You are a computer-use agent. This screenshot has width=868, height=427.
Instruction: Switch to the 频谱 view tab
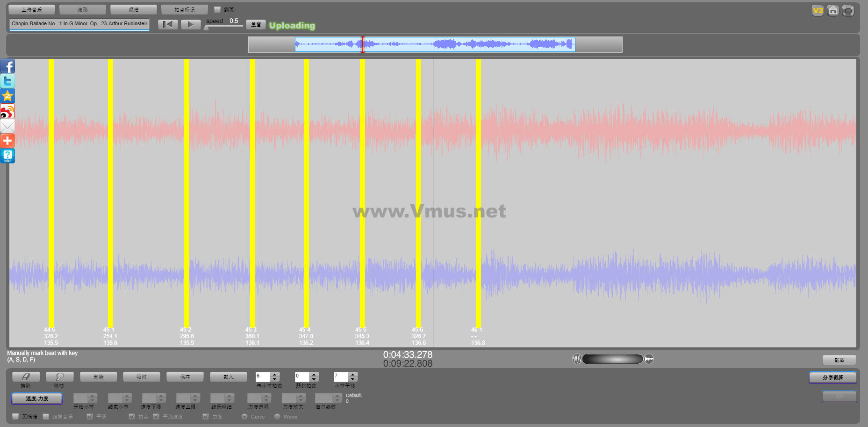point(133,10)
